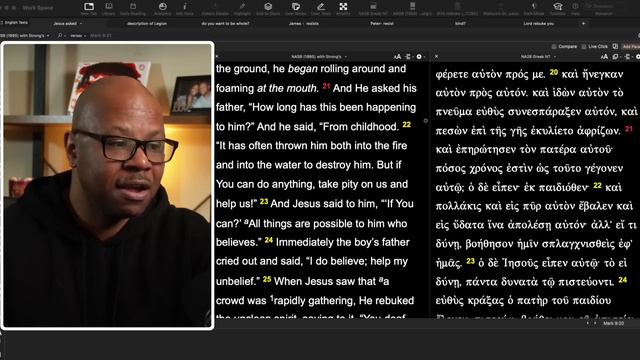Open the search text selector NASB with Strong's
The image size is (640, 360).
point(24,36)
